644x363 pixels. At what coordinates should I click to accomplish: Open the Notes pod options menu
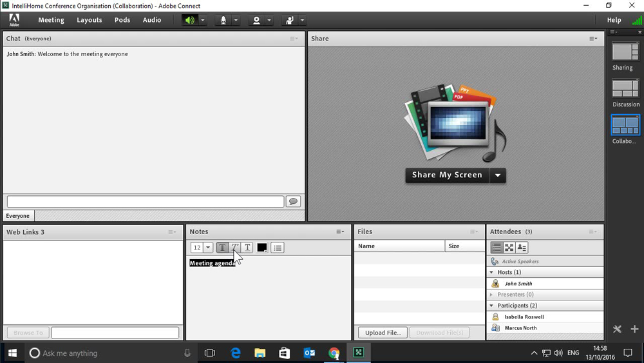(340, 232)
